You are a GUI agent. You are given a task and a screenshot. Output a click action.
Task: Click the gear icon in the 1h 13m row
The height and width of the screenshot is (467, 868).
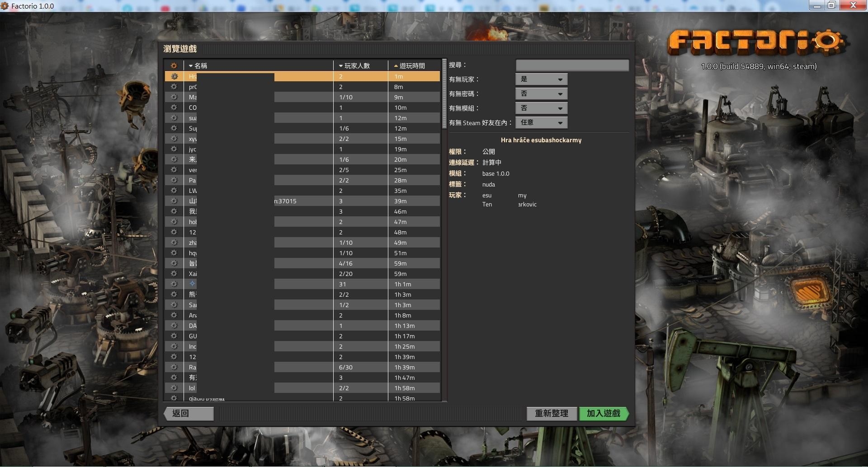(174, 326)
